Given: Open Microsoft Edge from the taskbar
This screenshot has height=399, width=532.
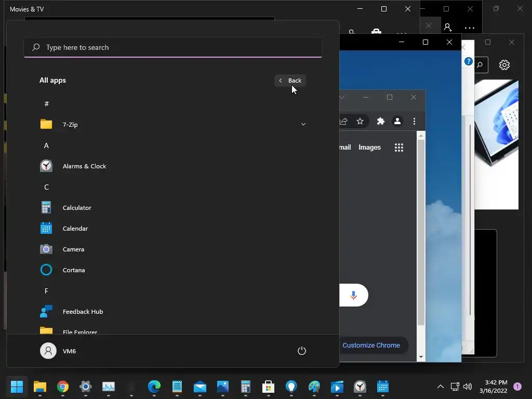Looking at the screenshot, I should coord(154,387).
